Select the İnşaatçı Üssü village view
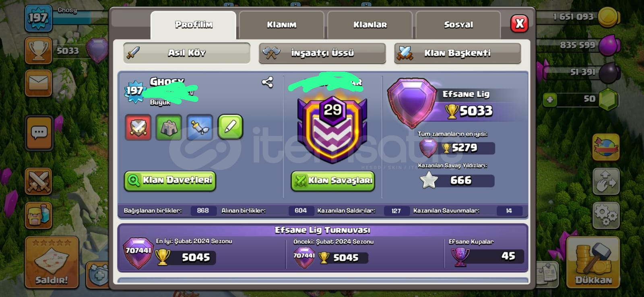Image resolution: width=644 pixels, height=297 pixels. click(x=322, y=53)
